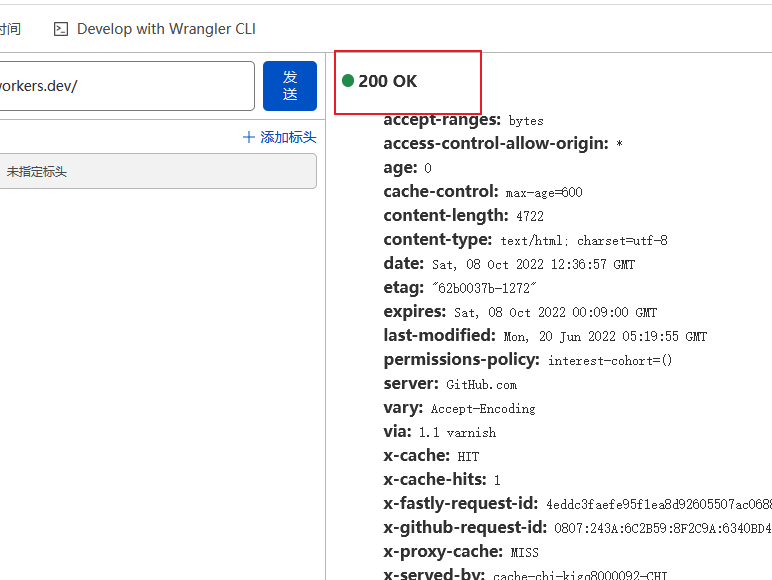Open the Develop with Wrangler CLI tab
772x580 pixels.
click(x=155, y=29)
